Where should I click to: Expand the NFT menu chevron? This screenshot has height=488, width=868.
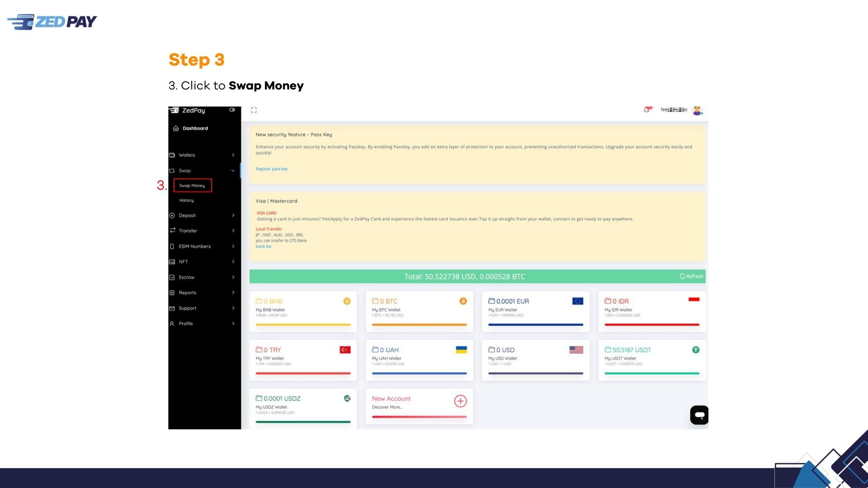click(233, 262)
